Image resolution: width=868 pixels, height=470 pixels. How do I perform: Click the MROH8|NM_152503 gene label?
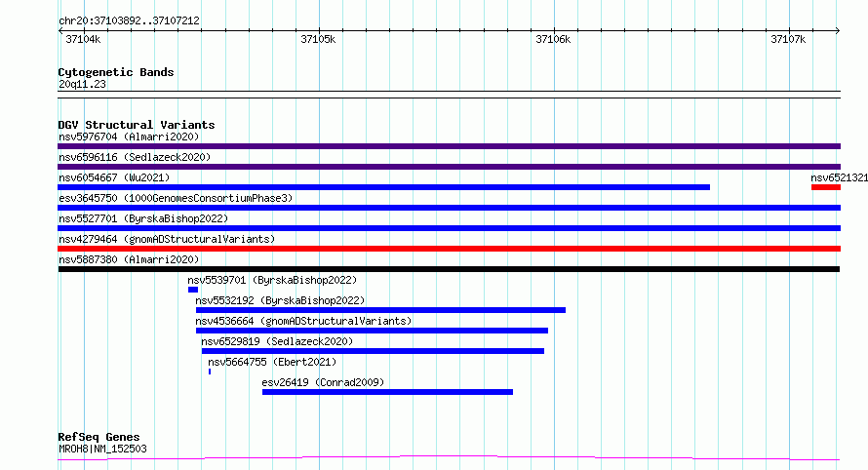[103, 449]
